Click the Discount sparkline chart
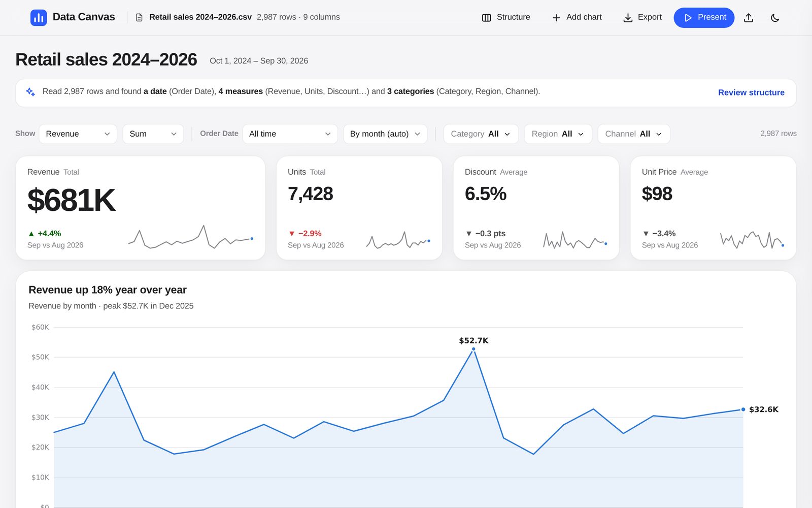812x508 pixels. pos(575,240)
